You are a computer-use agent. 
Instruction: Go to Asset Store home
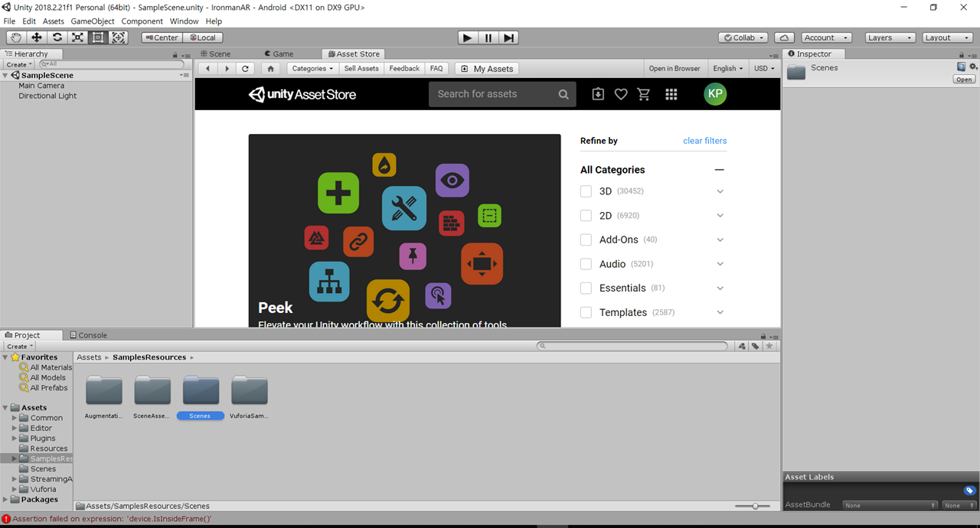click(270, 69)
